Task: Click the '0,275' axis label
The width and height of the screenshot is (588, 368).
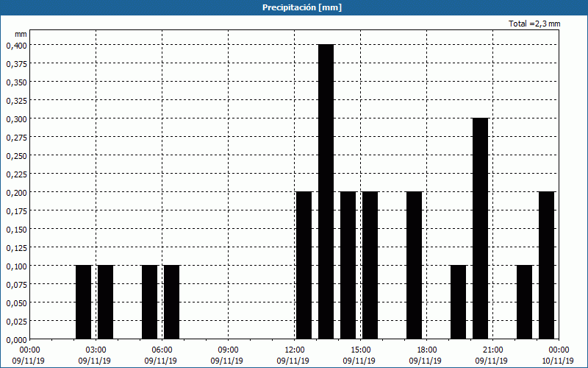Action: (x=17, y=138)
